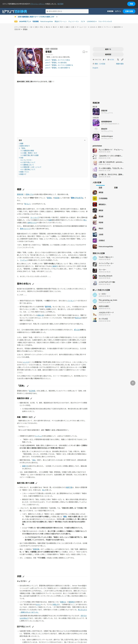Copy article link with chain icon

coord(122,59)
